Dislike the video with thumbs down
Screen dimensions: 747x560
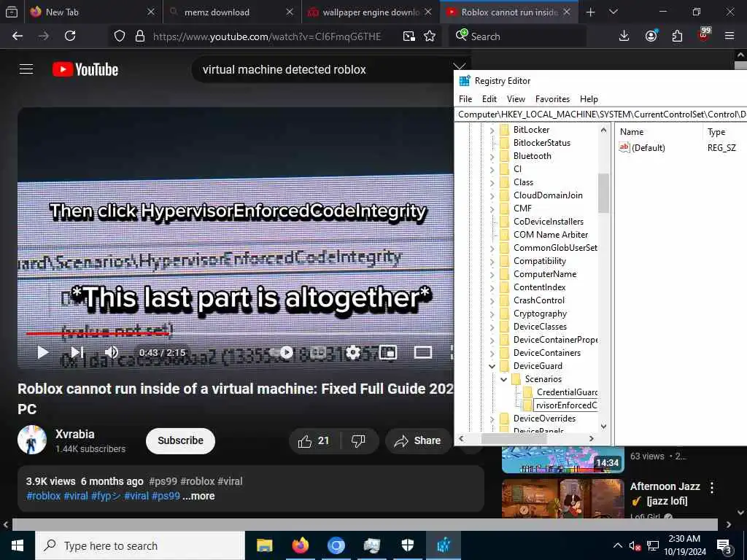point(359,441)
